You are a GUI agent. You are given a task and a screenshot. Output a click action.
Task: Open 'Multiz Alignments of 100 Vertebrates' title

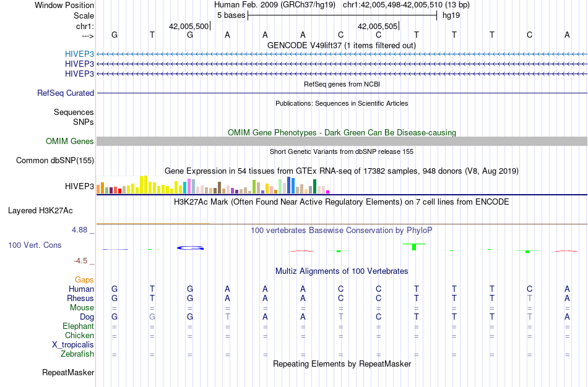click(x=342, y=271)
